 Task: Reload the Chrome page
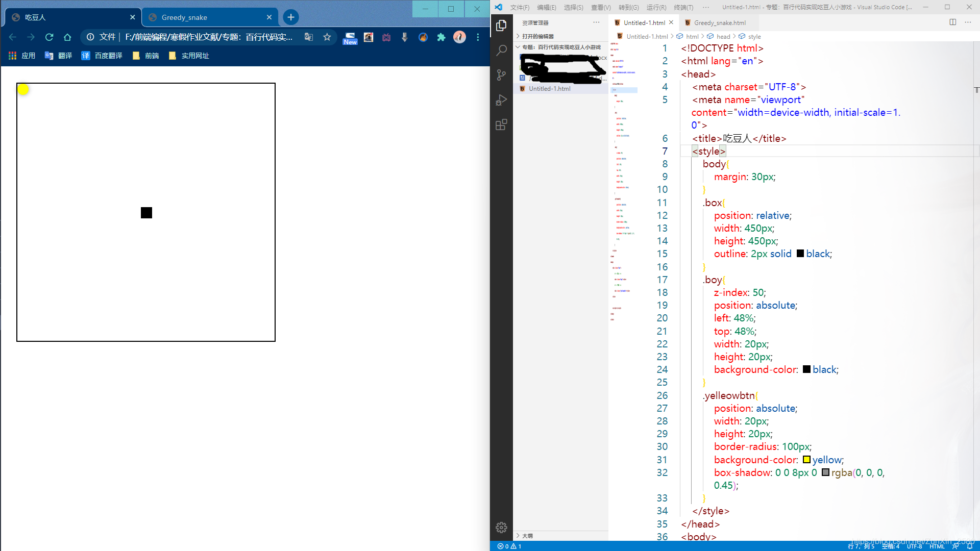coord(49,37)
